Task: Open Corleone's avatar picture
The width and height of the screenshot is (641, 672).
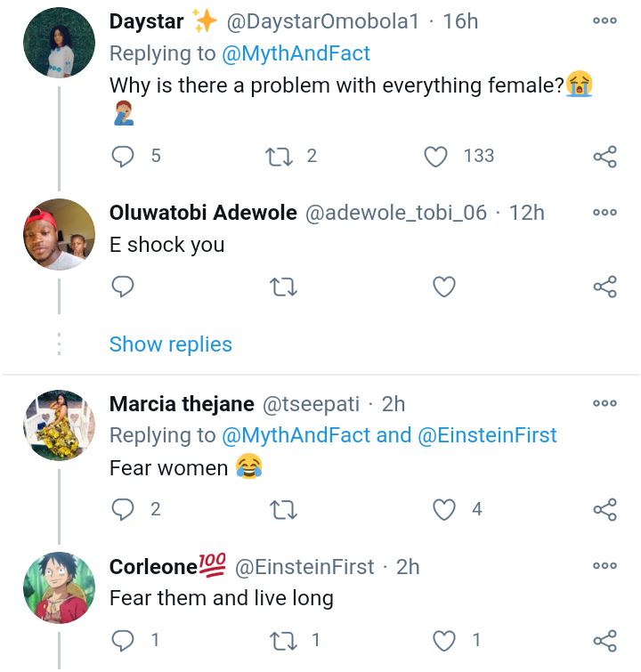Action: click(59, 587)
